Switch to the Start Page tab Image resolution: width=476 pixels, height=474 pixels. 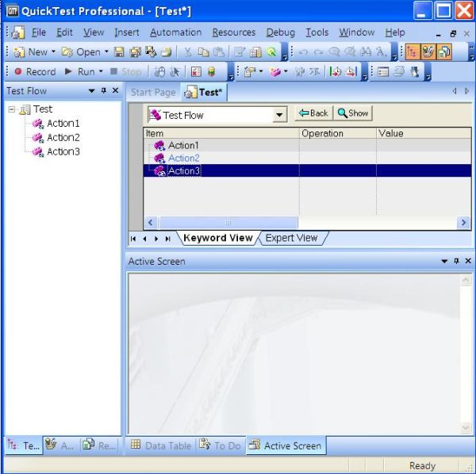click(x=153, y=92)
